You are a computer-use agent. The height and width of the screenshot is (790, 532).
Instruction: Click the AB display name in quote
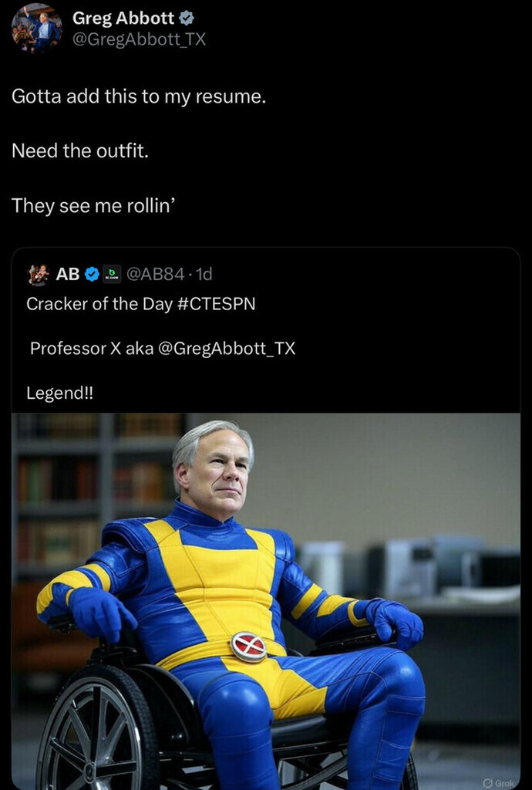coord(67,274)
